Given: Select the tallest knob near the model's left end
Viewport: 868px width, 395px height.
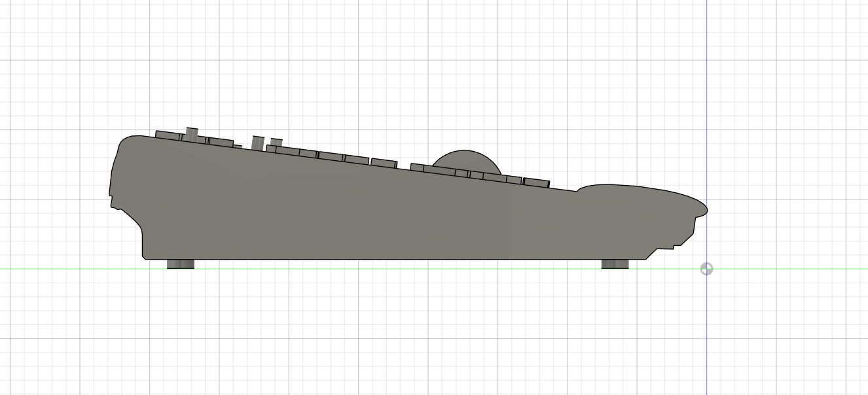Looking at the screenshot, I should pos(192,134).
